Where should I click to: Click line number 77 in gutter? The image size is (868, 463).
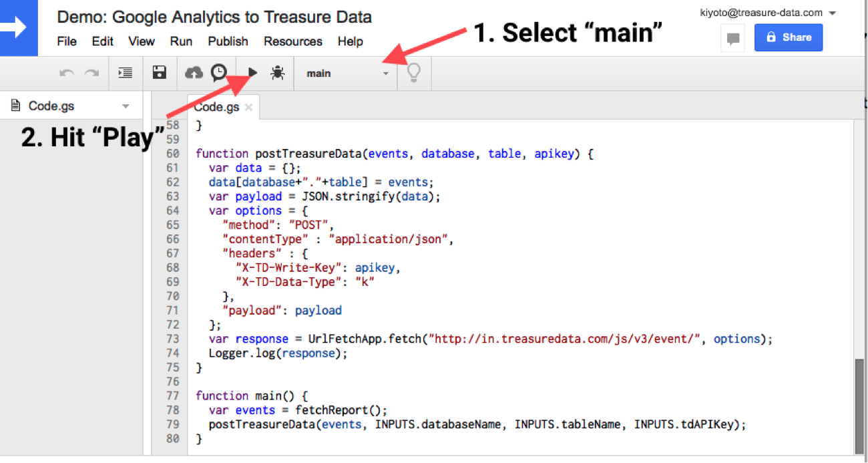172,396
